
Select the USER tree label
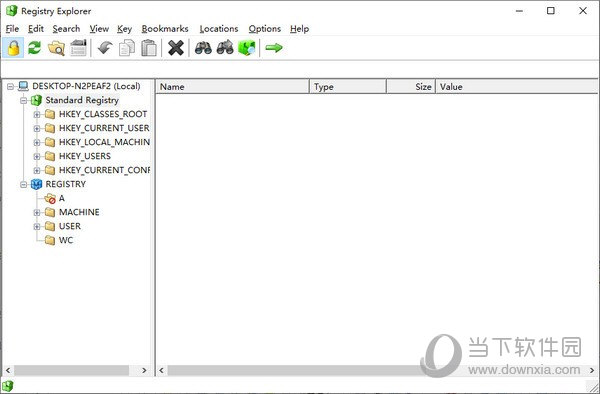[x=70, y=226]
